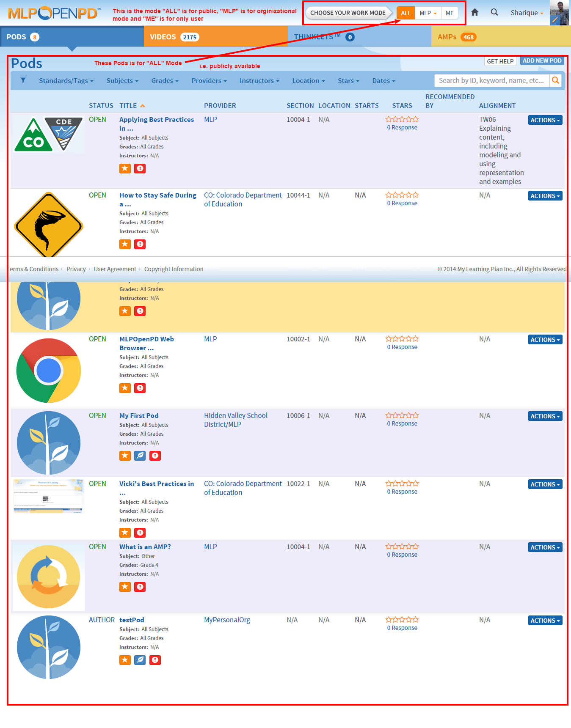Screen dimensions: 571x728
Task: Click star icon under Applying Best Practices
Action: click(x=125, y=168)
